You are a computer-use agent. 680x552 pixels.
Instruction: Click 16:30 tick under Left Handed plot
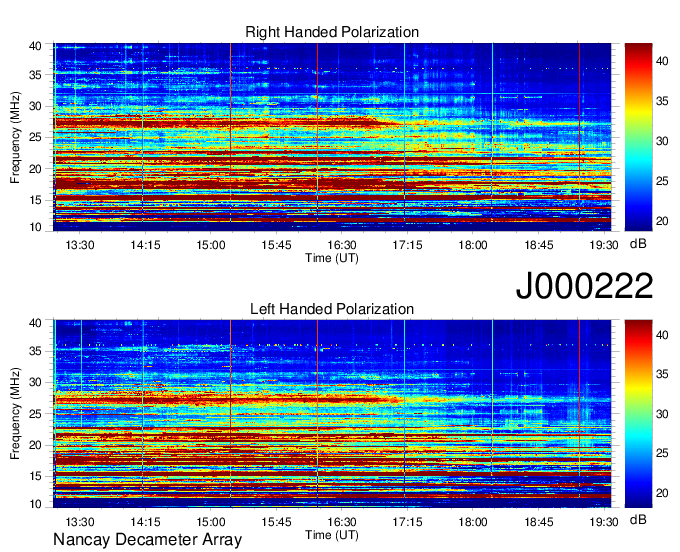click(342, 522)
